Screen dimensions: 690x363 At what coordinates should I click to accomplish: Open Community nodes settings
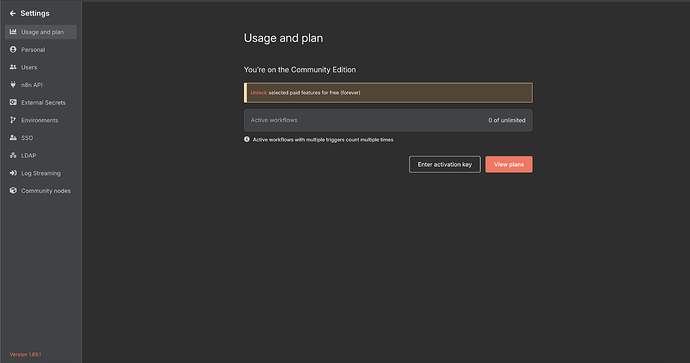(x=40, y=191)
